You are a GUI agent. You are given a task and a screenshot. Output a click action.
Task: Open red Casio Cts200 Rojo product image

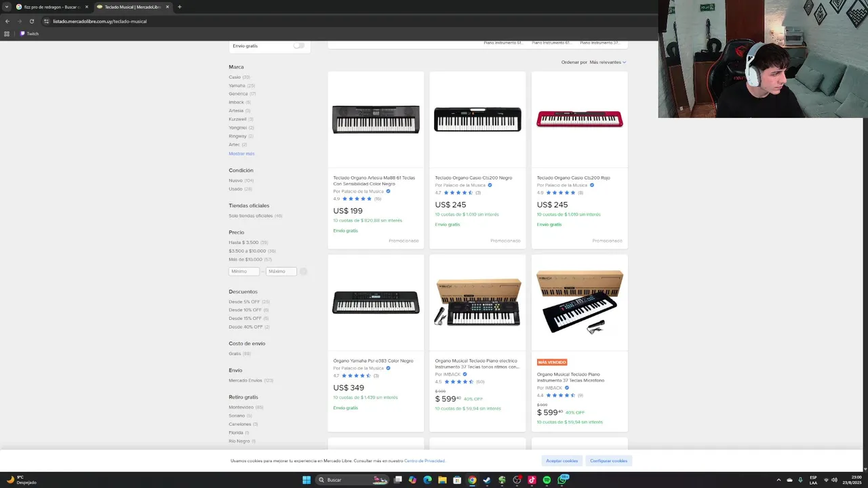pos(579,119)
